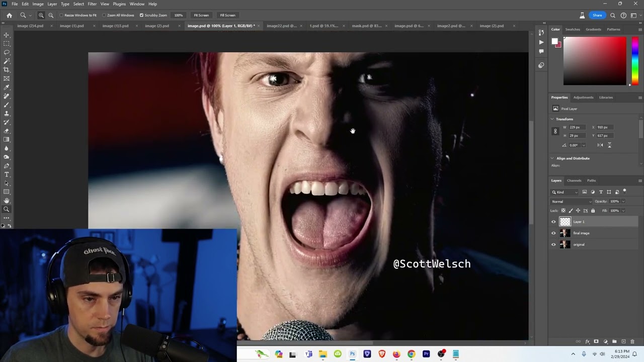Go to the Home screen icon
The image size is (644, 362).
coord(9,15)
